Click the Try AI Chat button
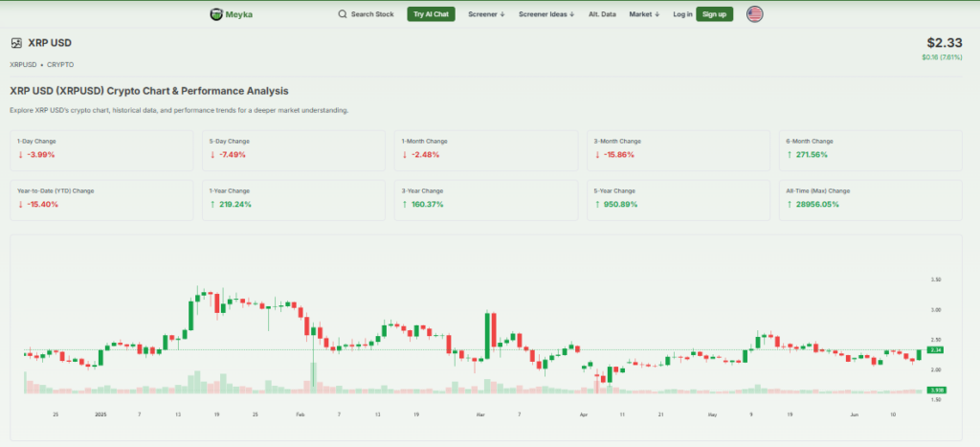This screenshot has width=980, height=447. (431, 14)
